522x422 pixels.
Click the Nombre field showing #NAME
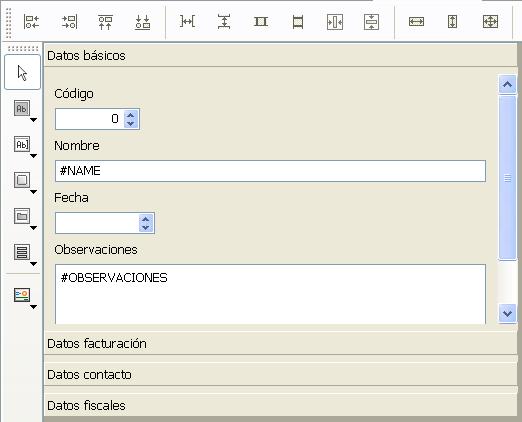point(270,171)
